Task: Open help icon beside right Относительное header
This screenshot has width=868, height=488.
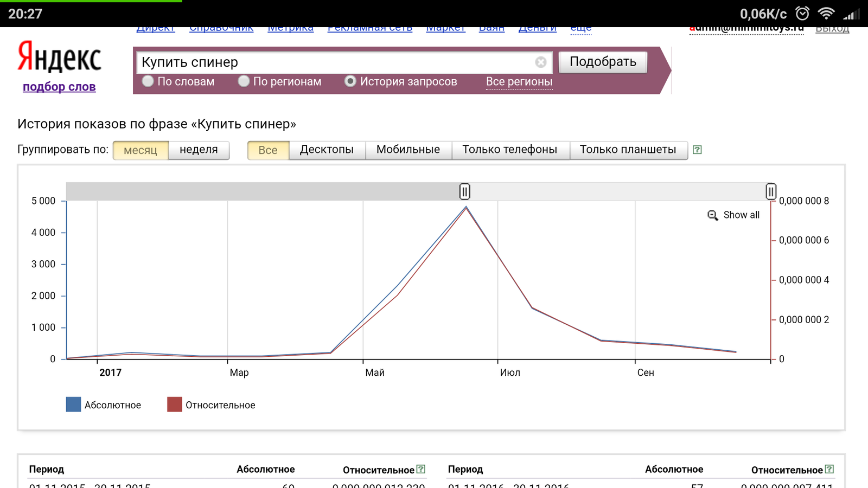Action: pyautogui.click(x=829, y=469)
